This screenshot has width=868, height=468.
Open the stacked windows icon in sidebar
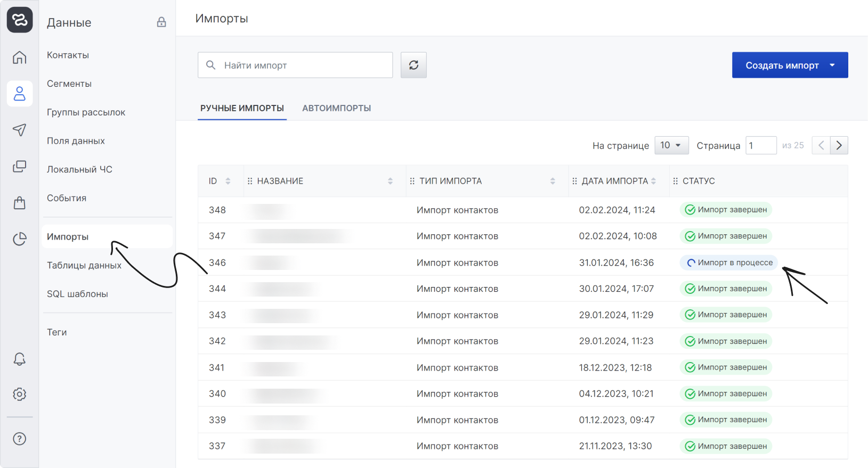coord(20,166)
